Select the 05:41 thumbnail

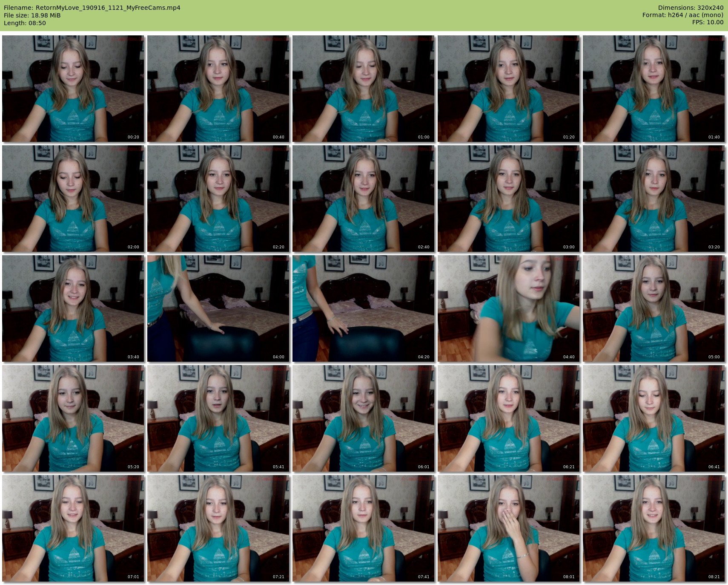coord(218,418)
